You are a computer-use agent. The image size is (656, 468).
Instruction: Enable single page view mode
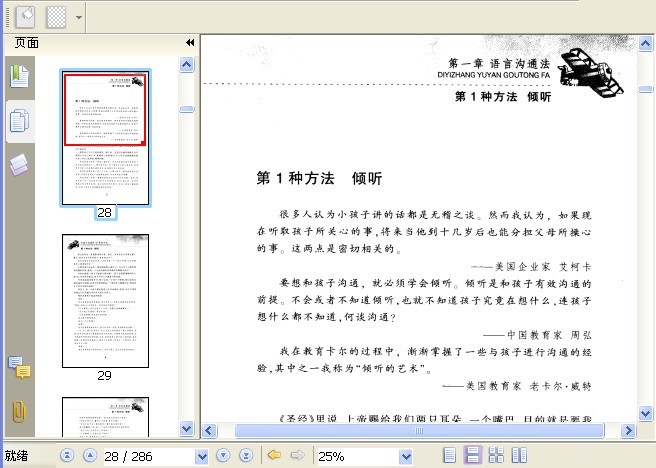[x=449, y=455]
